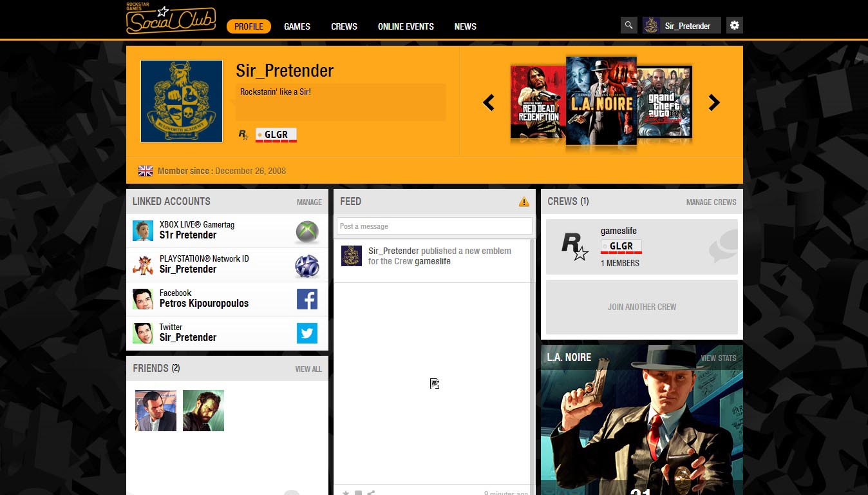Click the Rockstar logo on the gameslife crew
The width and height of the screenshot is (868, 495).
pos(575,247)
